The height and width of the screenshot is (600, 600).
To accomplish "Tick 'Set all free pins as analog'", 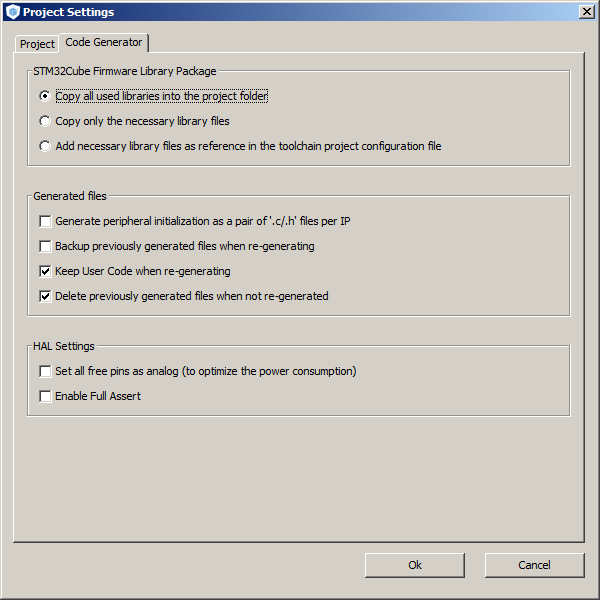I will tap(45, 371).
